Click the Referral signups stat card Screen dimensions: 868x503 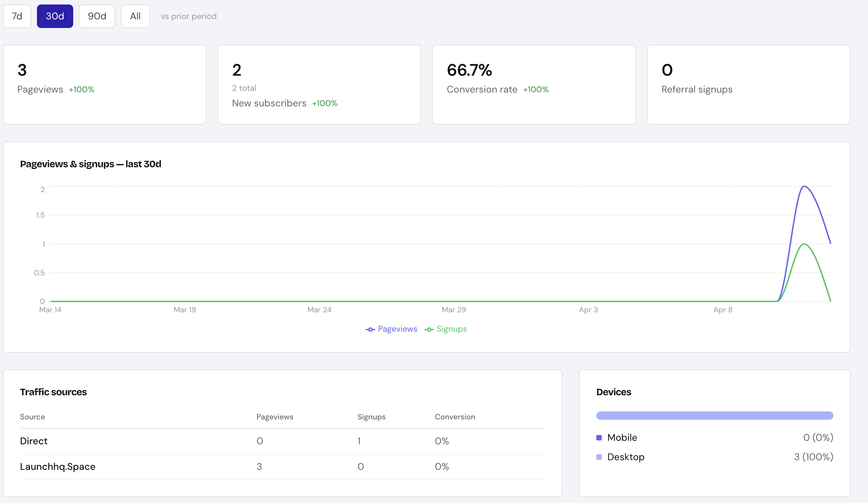pos(748,84)
